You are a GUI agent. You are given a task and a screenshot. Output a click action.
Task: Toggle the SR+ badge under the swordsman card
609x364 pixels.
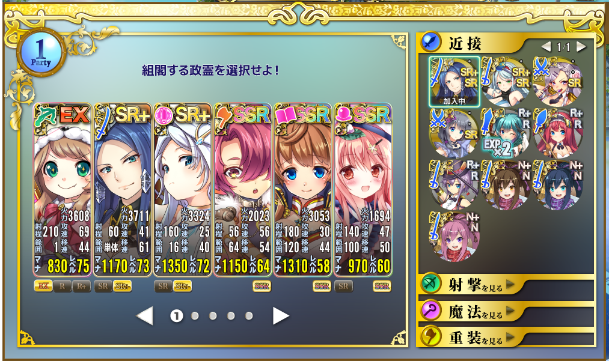(x=123, y=287)
